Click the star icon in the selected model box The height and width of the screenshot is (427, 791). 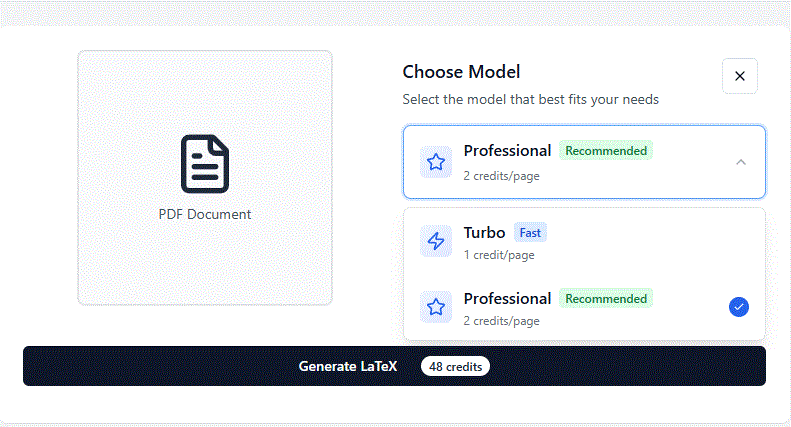tap(436, 162)
